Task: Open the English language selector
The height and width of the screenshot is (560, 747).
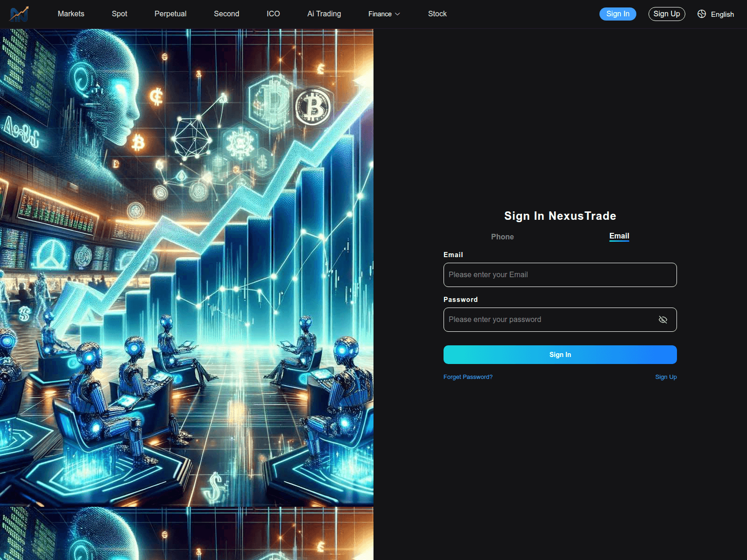Action: 722,14
